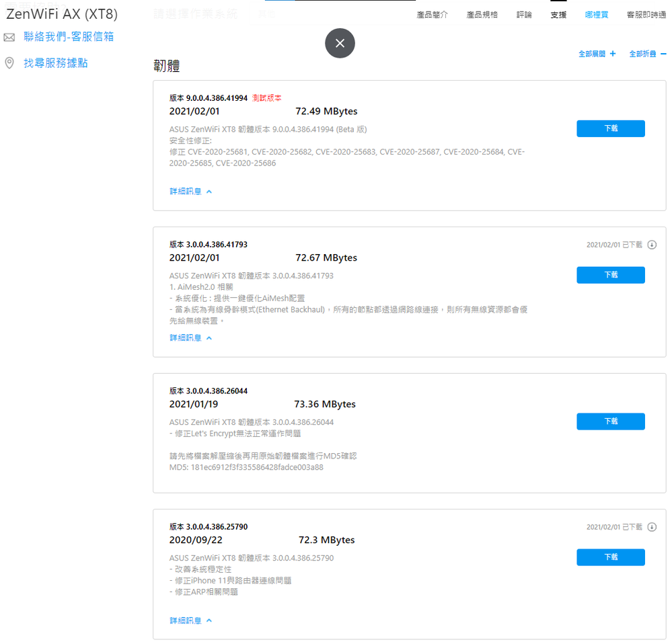The height and width of the screenshot is (644, 672).
Task: Click the location pin icon beside 找尋服務據點
Action: 9,63
